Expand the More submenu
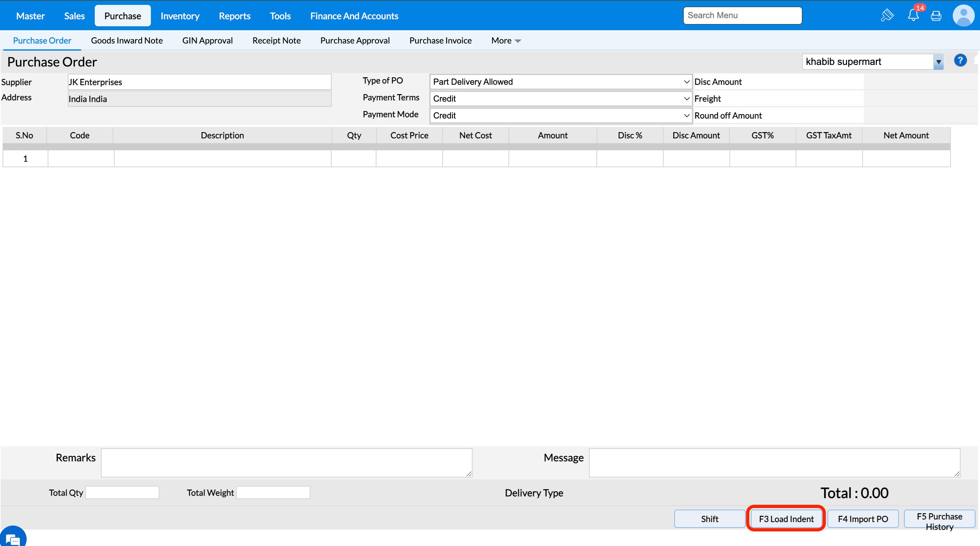Viewport: 980px width, 546px height. [506, 41]
